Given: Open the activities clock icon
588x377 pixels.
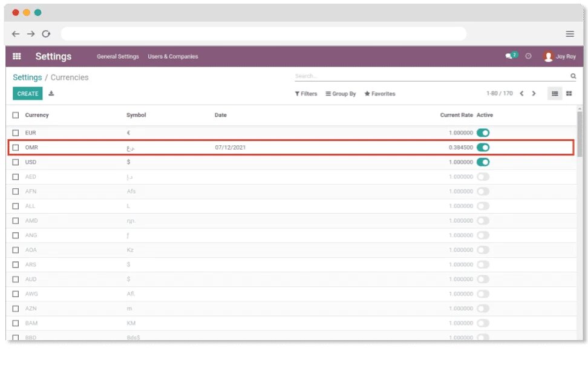Looking at the screenshot, I should click(x=528, y=56).
